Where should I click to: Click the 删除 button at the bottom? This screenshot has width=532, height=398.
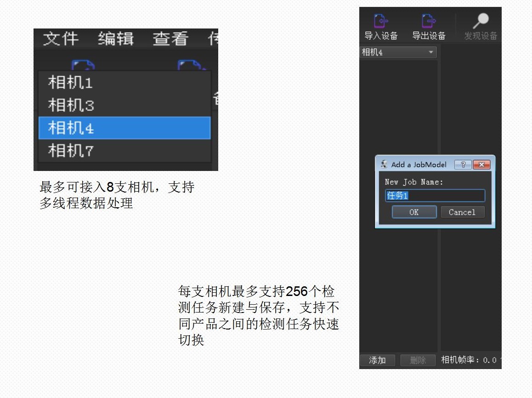(x=418, y=360)
